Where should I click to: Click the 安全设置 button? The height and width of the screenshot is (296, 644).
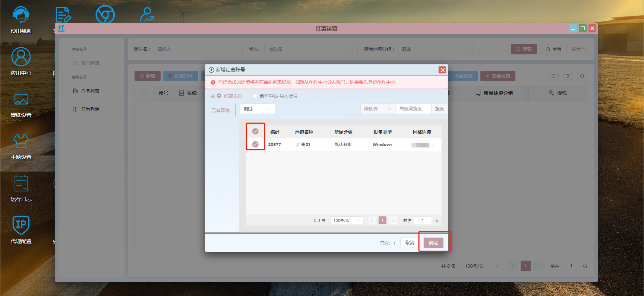(498, 76)
